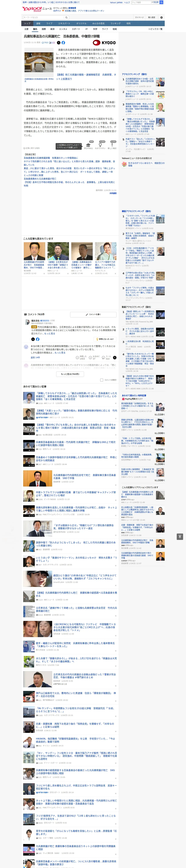
Task: Open the web search type dropdown
Action: [155, 2]
